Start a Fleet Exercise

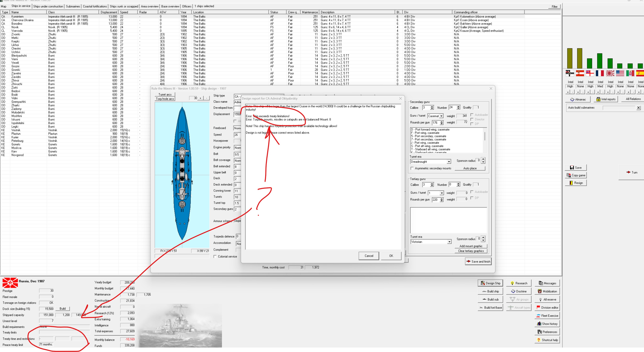click(547, 315)
